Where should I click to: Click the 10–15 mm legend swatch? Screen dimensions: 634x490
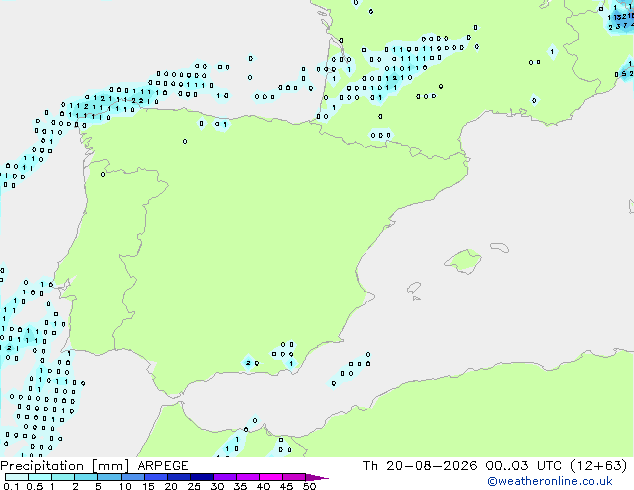click(133, 477)
